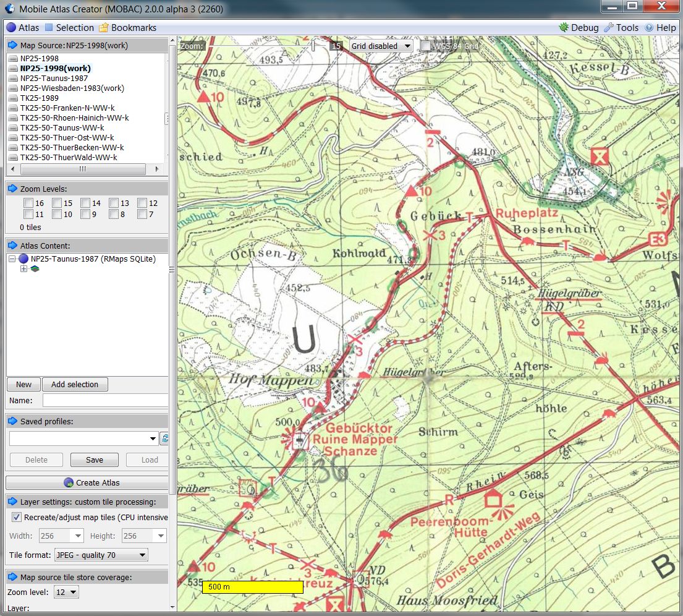Enable zoom level 9 checkbox
Image resolution: width=683 pixels, height=616 pixels.
(85, 214)
